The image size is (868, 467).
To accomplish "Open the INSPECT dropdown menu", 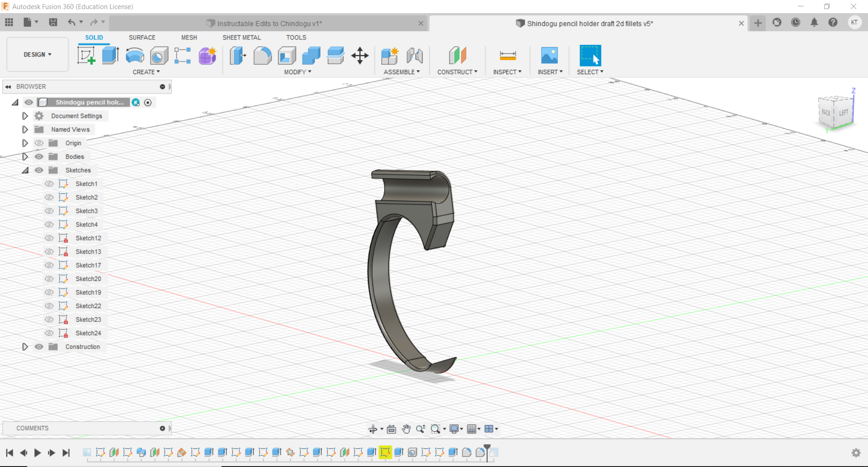I will (507, 72).
